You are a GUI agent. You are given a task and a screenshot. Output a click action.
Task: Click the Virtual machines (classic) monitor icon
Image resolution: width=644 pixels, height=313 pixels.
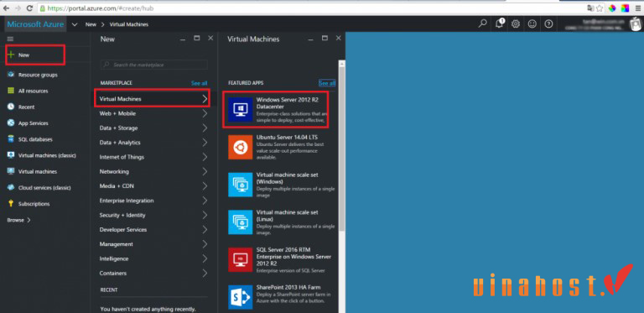[11, 155]
